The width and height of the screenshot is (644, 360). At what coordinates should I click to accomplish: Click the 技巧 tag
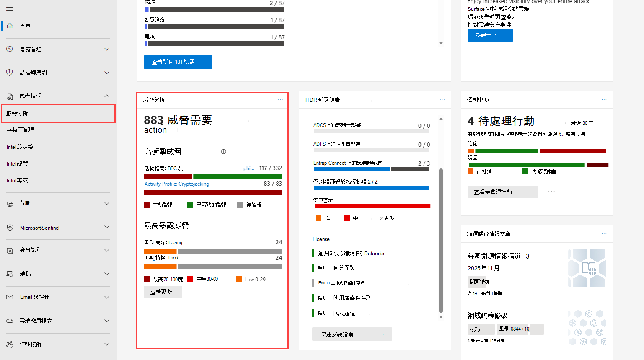coord(481,329)
